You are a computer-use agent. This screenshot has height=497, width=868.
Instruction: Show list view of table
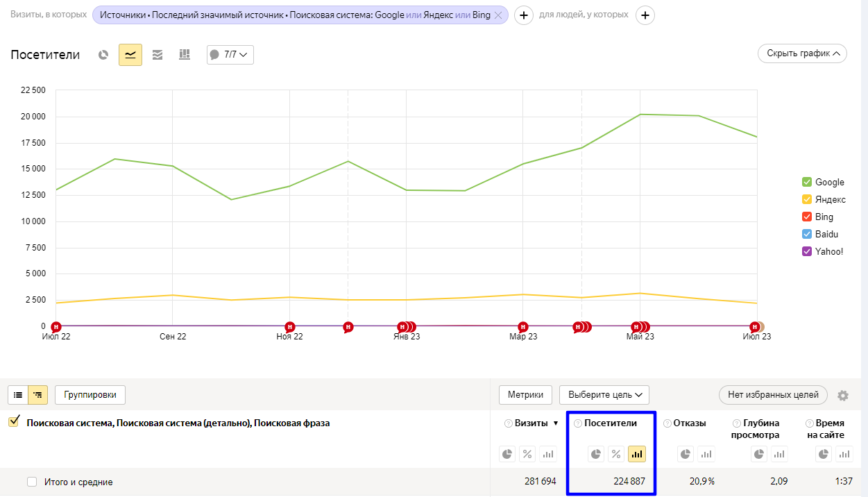18,395
